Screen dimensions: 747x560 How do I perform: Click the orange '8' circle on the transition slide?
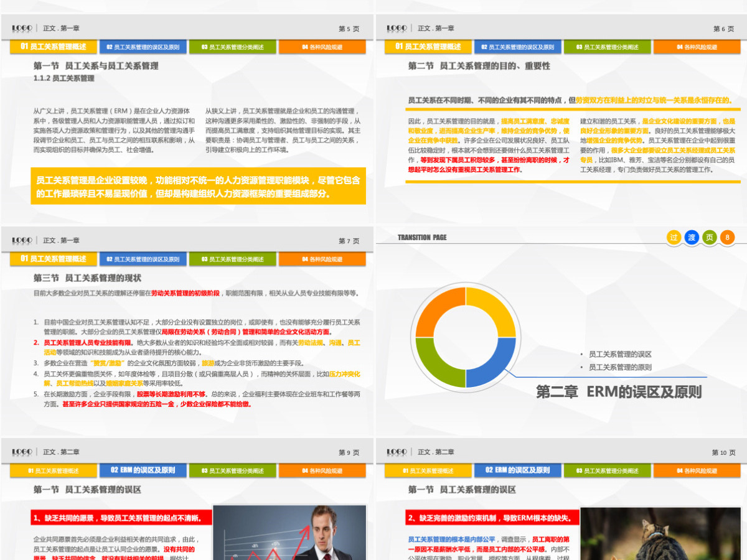pyautogui.click(x=727, y=237)
